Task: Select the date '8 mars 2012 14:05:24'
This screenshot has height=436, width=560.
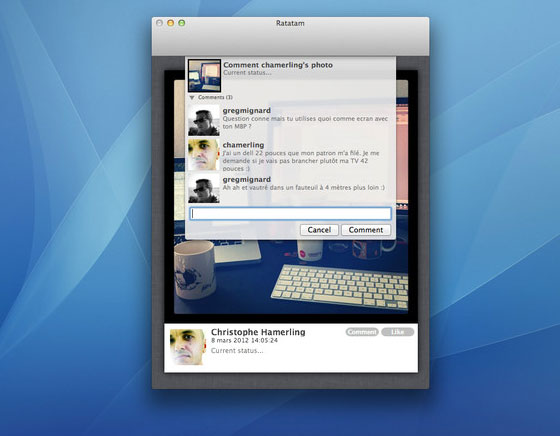Action: click(x=244, y=340)
